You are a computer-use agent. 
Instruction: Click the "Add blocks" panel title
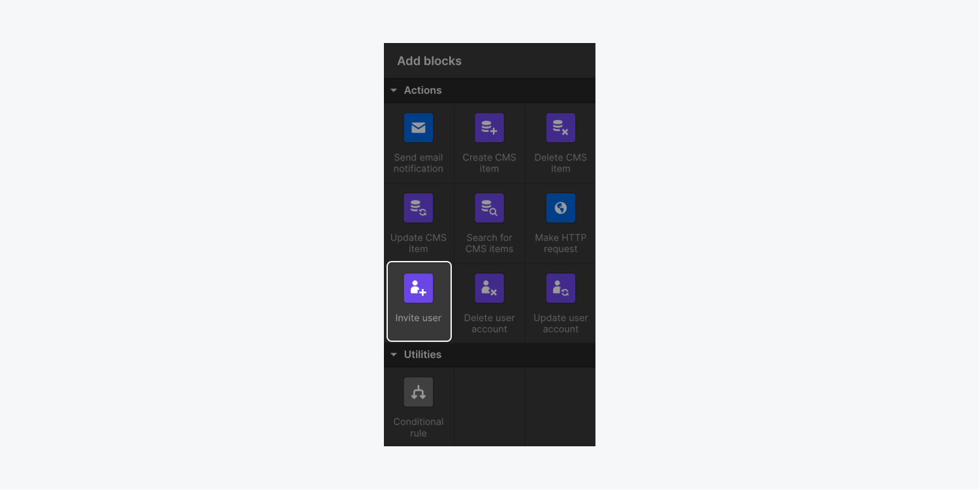430,61
